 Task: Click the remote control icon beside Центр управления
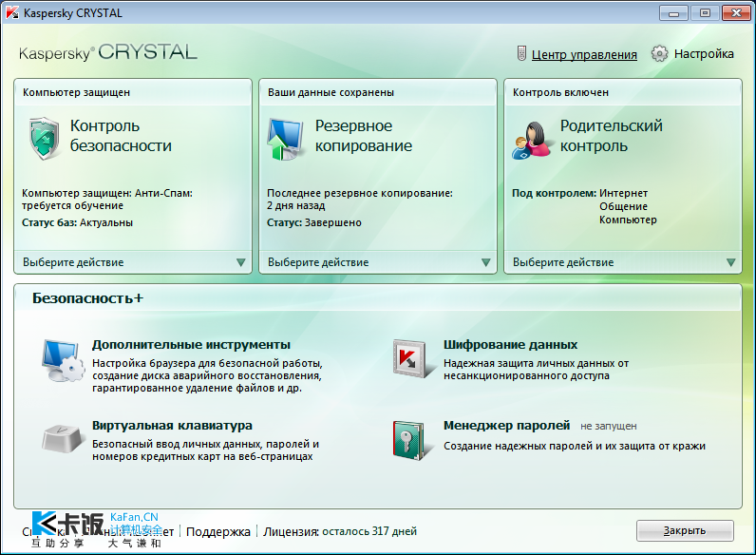point(521,53)
